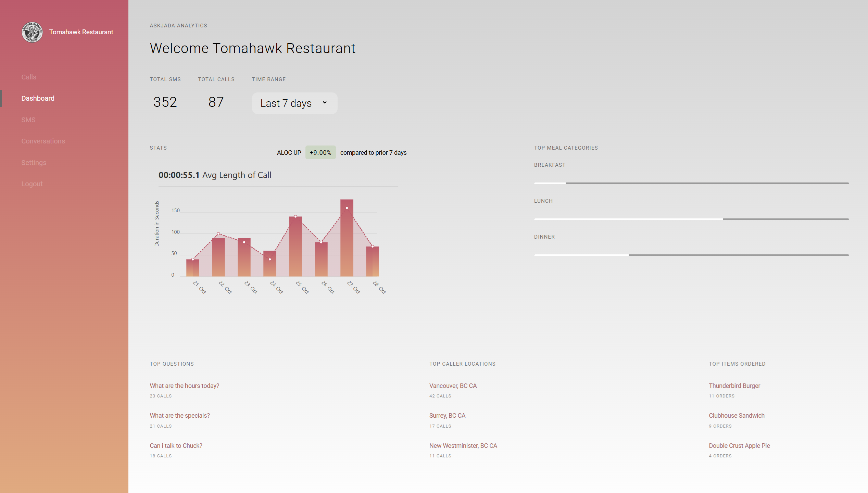Viewport: 868px width, 493px height.
Task: Open the Clubhouse Sandwich item
Action: [737, 415]
